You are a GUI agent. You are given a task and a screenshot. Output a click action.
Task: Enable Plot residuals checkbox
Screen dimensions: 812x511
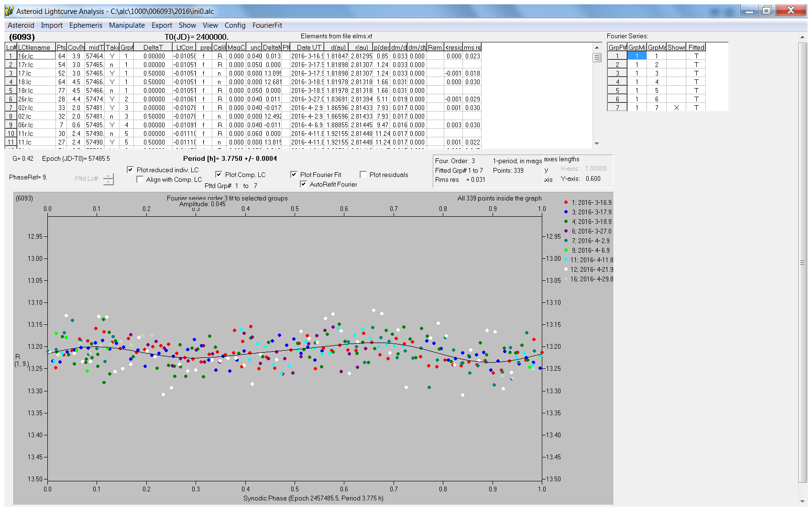[363, 175]
